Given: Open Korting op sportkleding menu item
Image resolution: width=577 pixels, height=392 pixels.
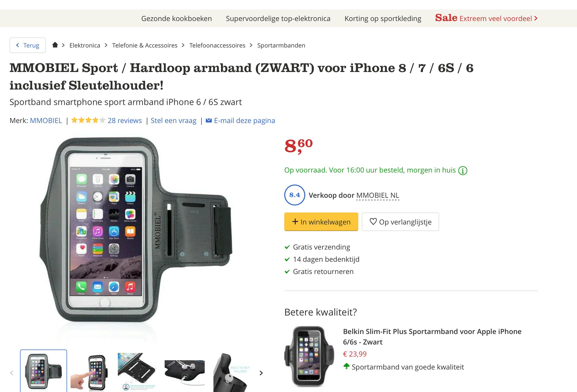Looking at the screenshot, I should (x=383, y=18).
